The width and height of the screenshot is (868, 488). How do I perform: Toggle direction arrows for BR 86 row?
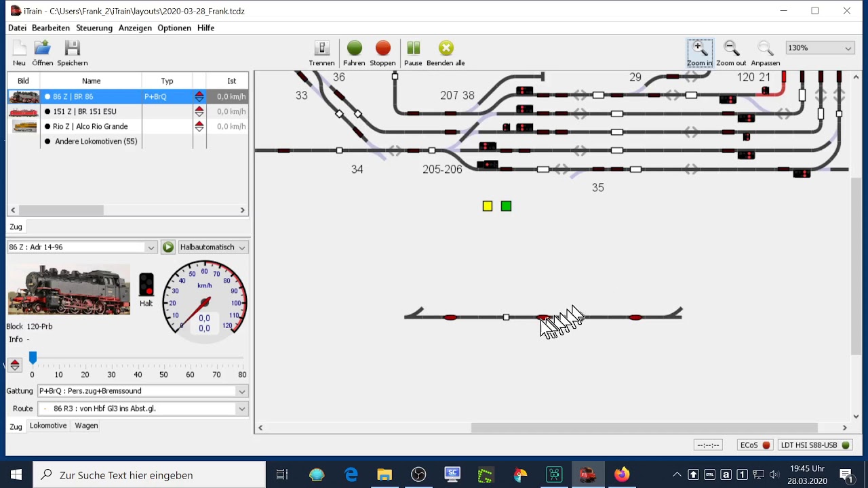pyautogui.click(x=199, y=96)
